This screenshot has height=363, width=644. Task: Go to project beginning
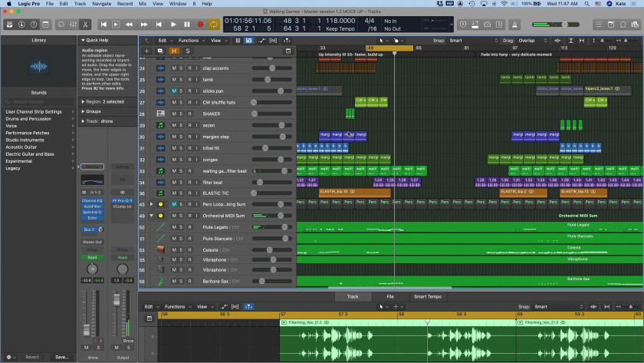[103, 25]
